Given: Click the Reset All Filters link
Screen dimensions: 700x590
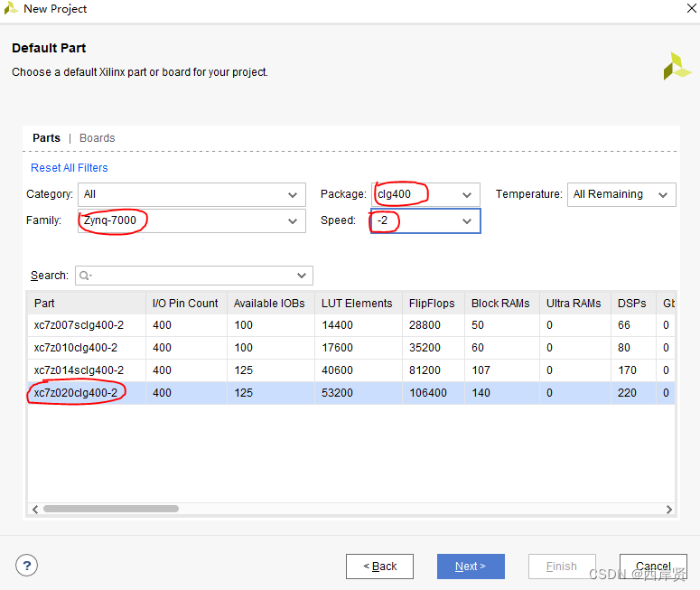Looking at the screenshot, I should point(70,168).
